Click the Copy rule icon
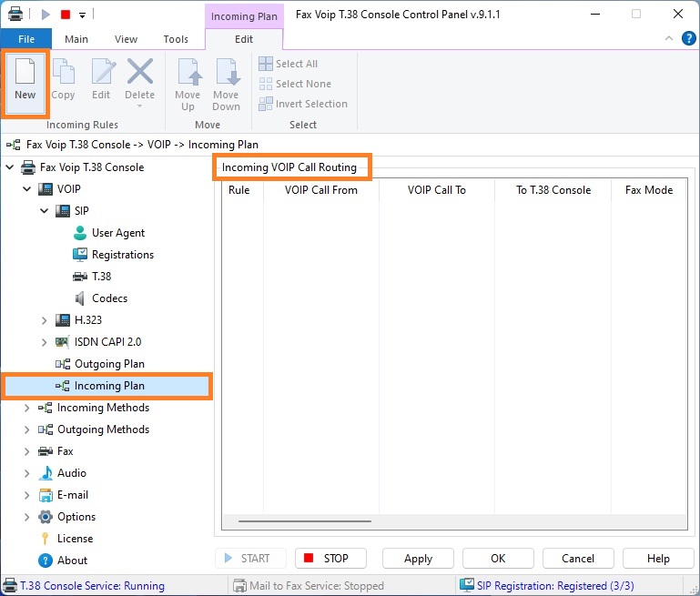700x596 pixels. (63, 71)
